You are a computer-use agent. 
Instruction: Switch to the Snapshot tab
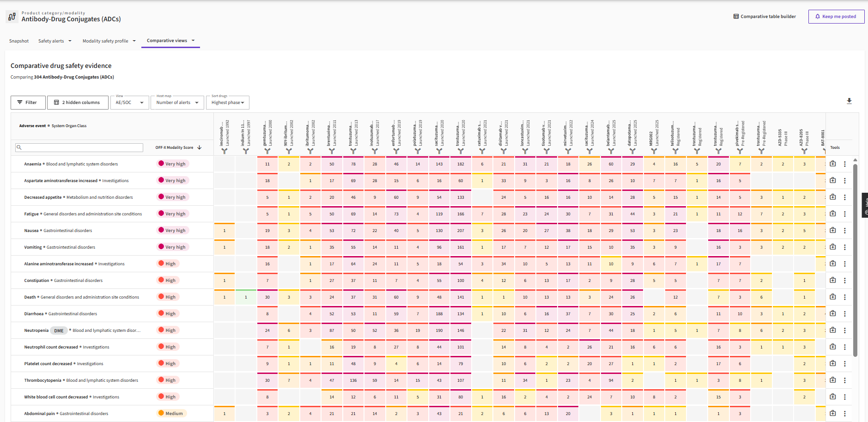click(19, 41)
